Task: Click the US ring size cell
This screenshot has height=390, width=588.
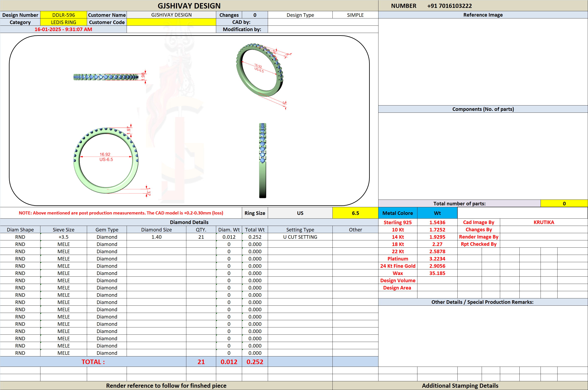Action: coord(300,213)
